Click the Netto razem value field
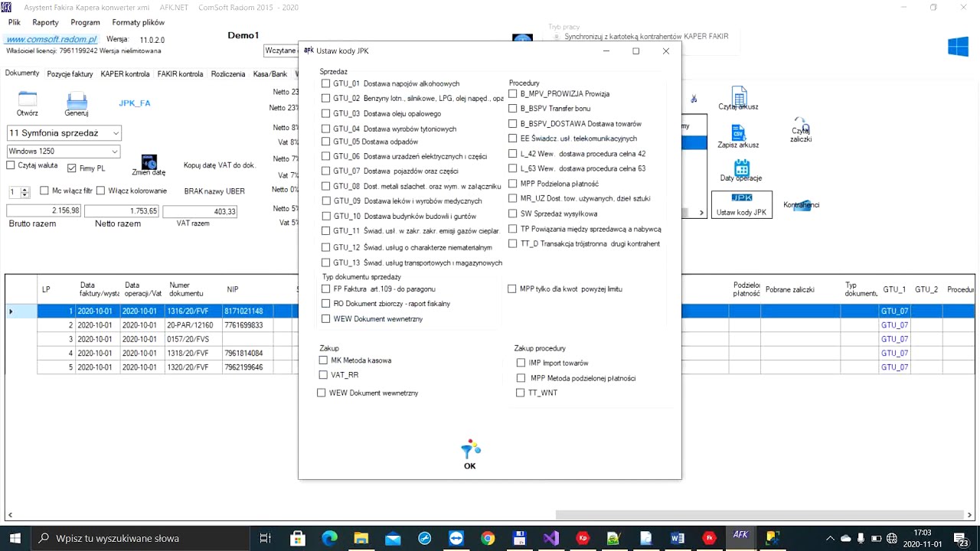 click(x=122, y=210)
